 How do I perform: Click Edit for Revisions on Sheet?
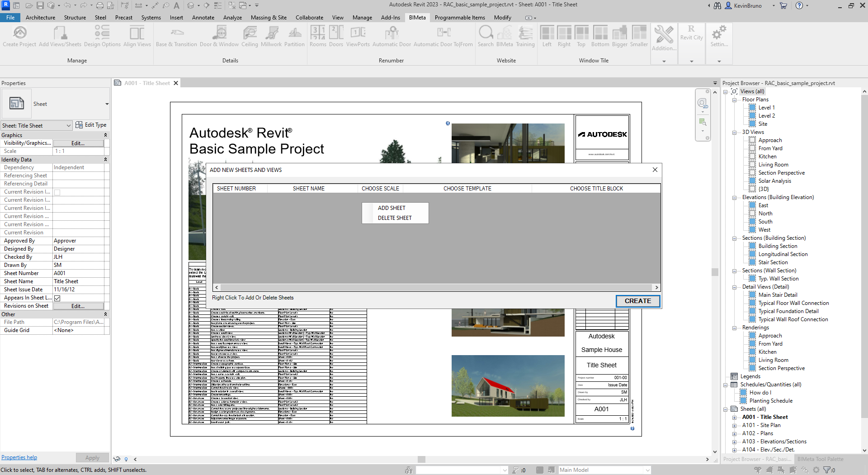(78, 306)
